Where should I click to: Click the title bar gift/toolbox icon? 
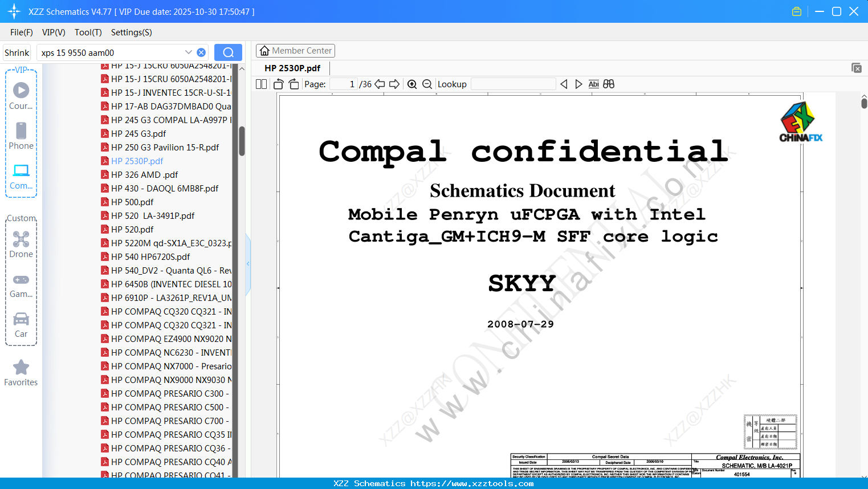coord(797,11)
